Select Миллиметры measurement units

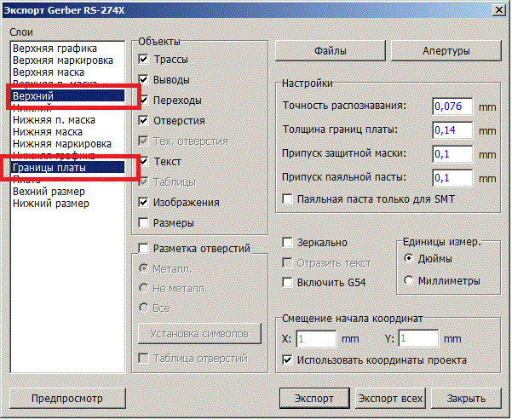(408, 280)
